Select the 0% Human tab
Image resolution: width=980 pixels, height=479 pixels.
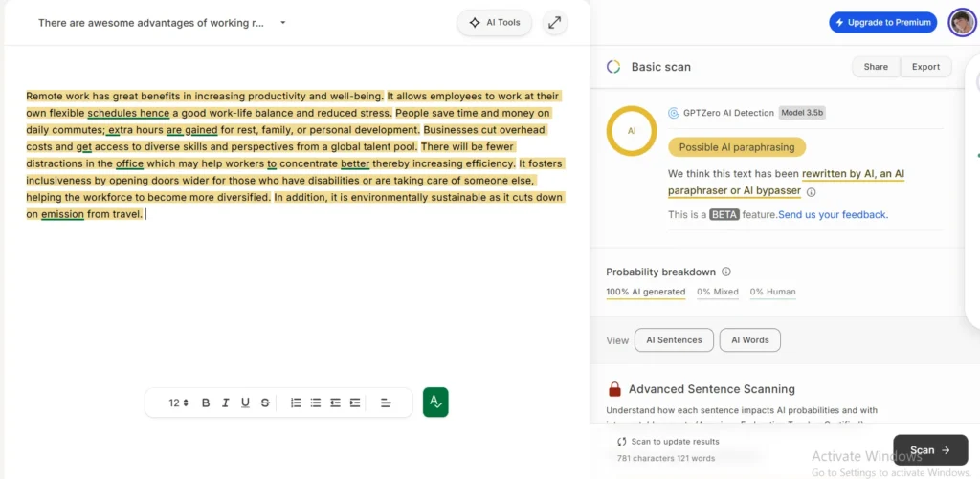[772, 292]
